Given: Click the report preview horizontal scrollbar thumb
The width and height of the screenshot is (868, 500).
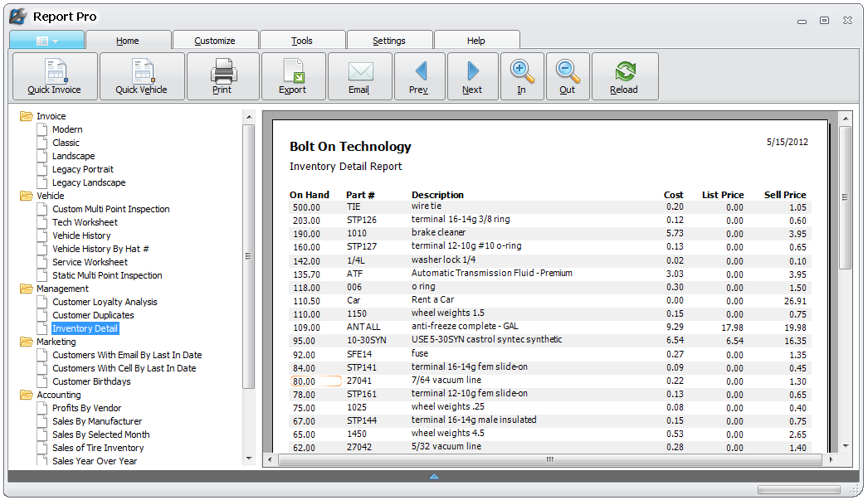Looking at the screenshot, I should point(549,459).
